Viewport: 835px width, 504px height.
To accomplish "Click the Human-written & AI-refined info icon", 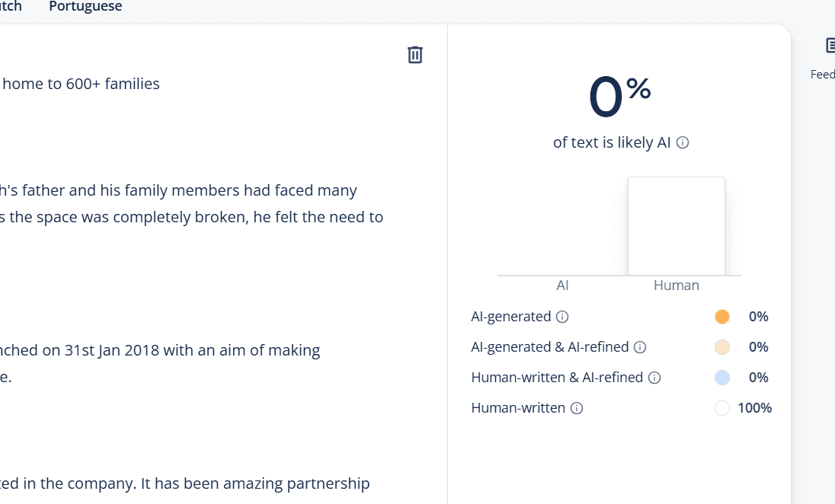I will [655, 377].
